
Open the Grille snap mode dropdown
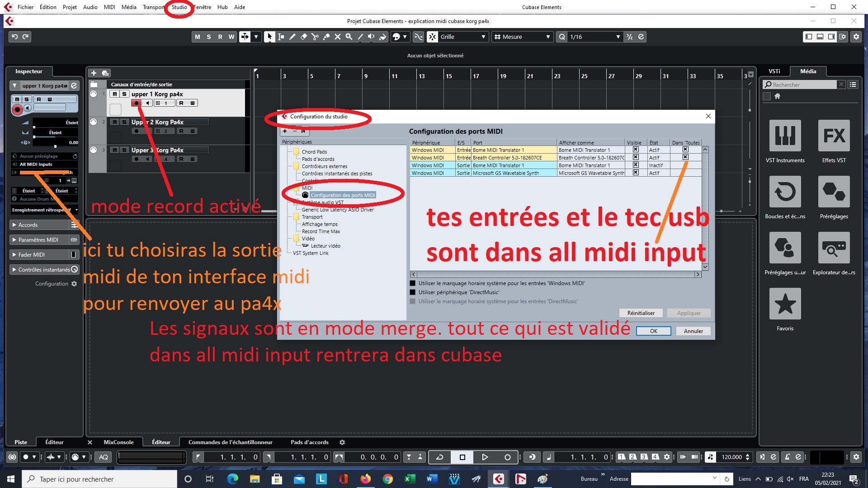pyautogui.click(x=483, y=37)
